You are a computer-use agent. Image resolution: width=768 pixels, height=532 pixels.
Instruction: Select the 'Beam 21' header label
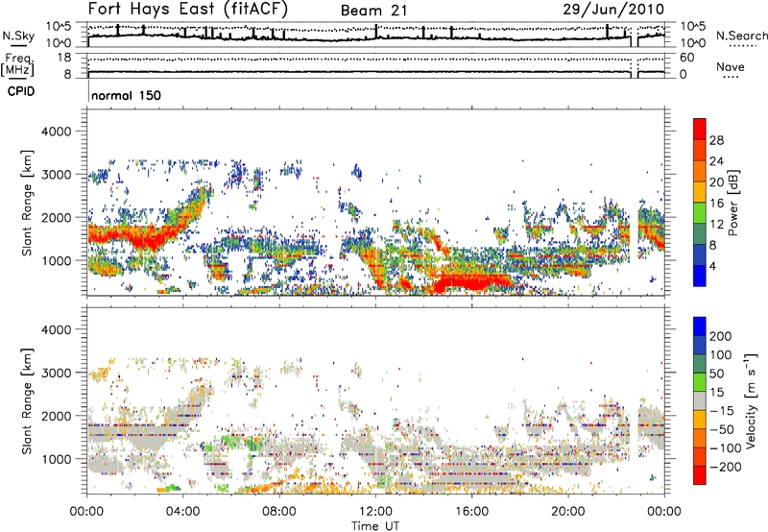(x=373, y=11)
